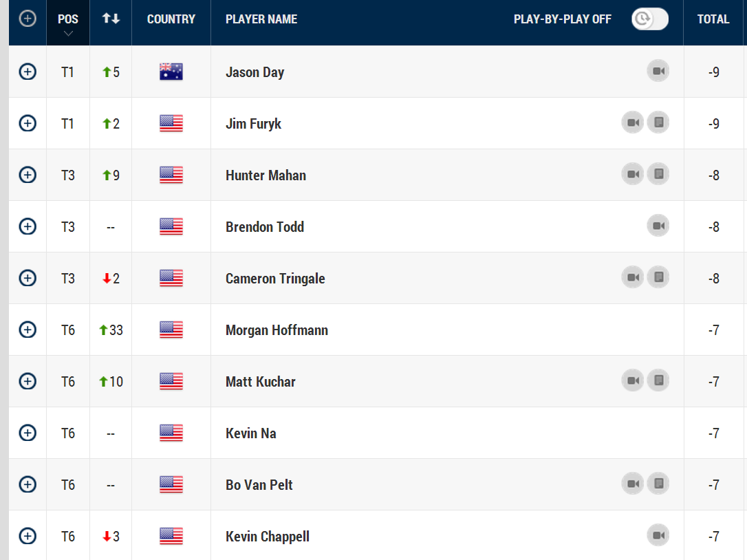The height and width of the screenshot is (560, 747).
Task: Sort by the TOTAL column header
Action: point(713,19)
